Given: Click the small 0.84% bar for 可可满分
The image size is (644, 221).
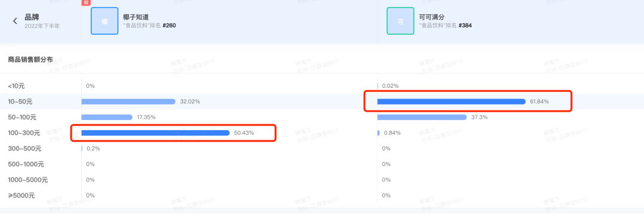Looking at the screenshot, I should point(378,133).
